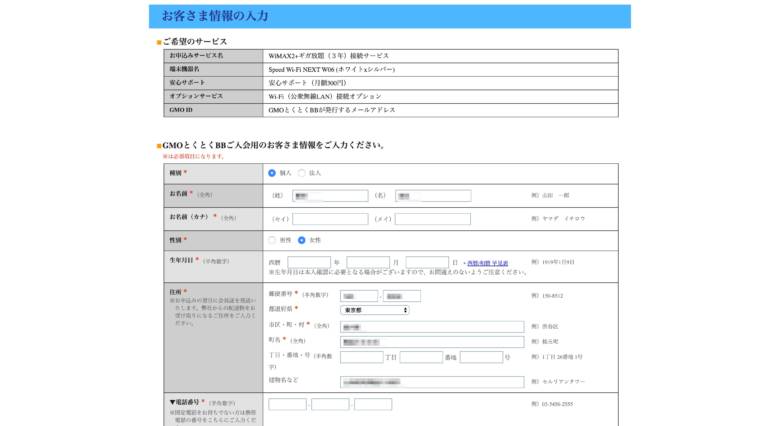Click the 名 (first name) input field
780x426 pixels.
[433, 196]
